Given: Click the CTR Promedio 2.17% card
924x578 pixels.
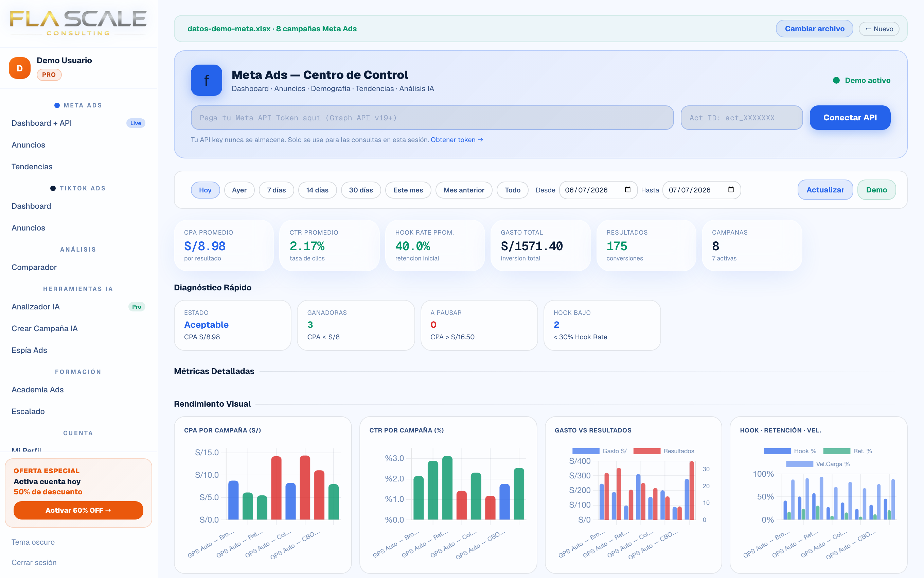Looking at the screenshot, I should tap(330, 245).
